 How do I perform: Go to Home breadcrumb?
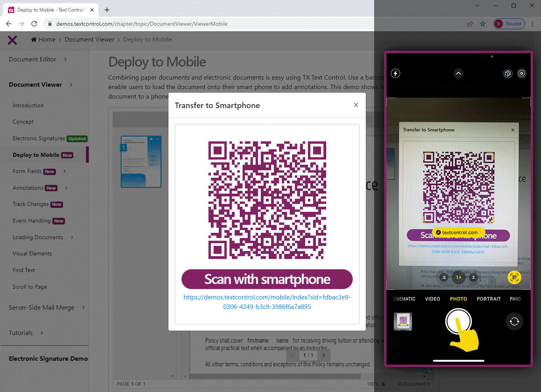tap(43, 40)
